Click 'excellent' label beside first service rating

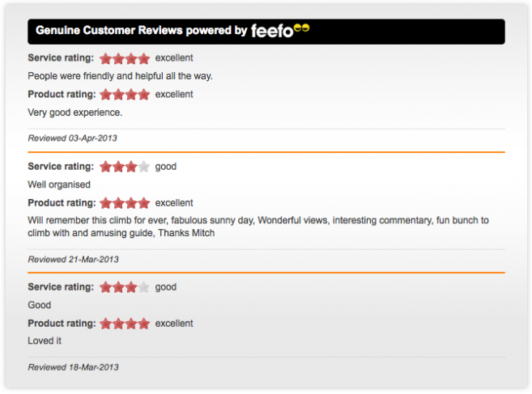point(174,58)
